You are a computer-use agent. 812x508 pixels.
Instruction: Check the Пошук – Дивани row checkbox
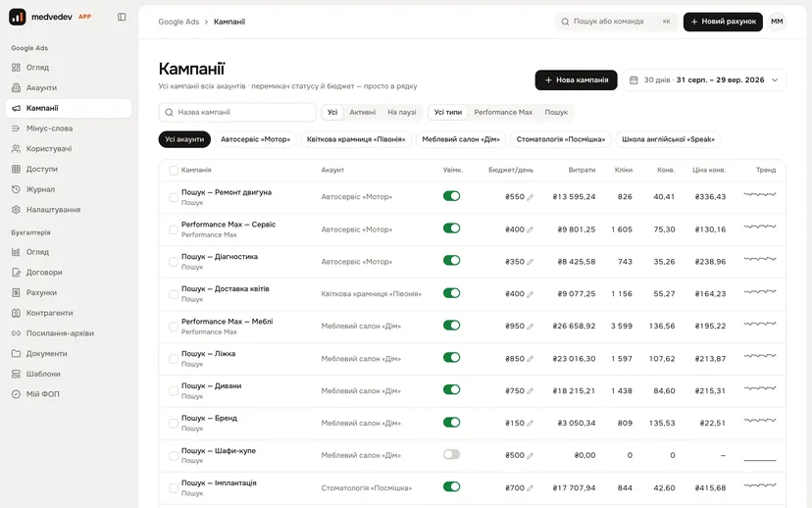(174, 391)
